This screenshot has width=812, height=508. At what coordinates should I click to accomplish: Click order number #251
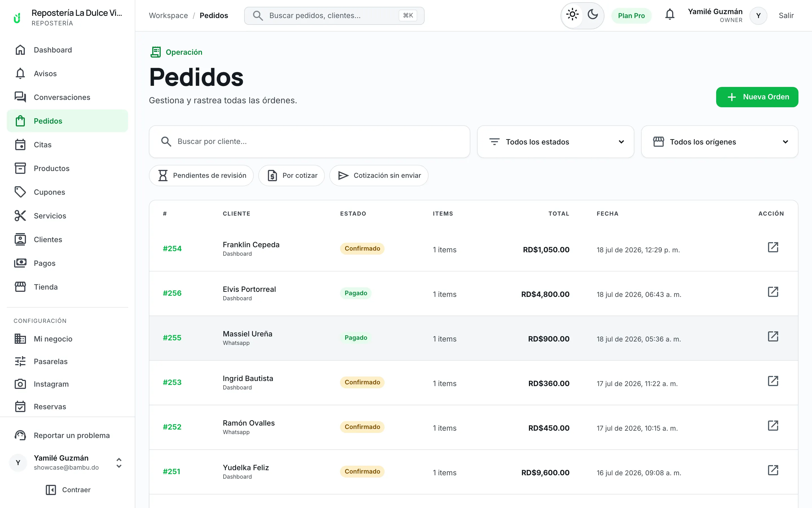point(171,472)
